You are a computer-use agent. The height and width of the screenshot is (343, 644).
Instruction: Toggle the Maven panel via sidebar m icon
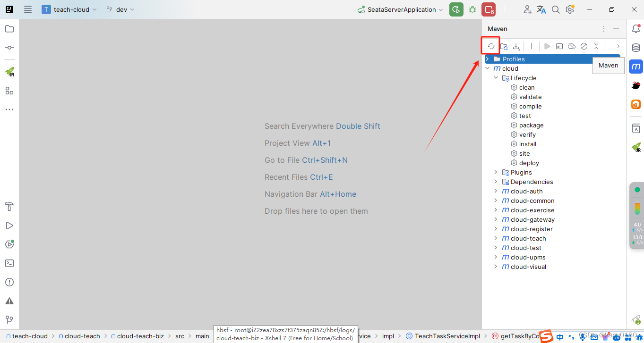(635, 67)
